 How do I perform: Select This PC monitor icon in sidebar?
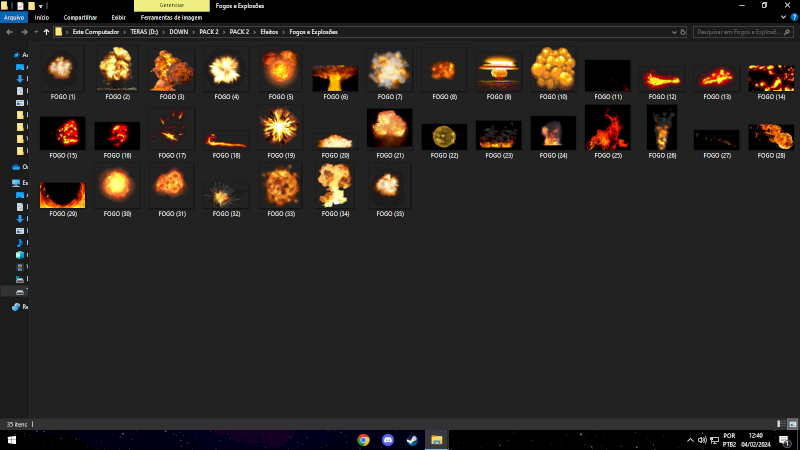pyautogui.click(x=16, y=183)
